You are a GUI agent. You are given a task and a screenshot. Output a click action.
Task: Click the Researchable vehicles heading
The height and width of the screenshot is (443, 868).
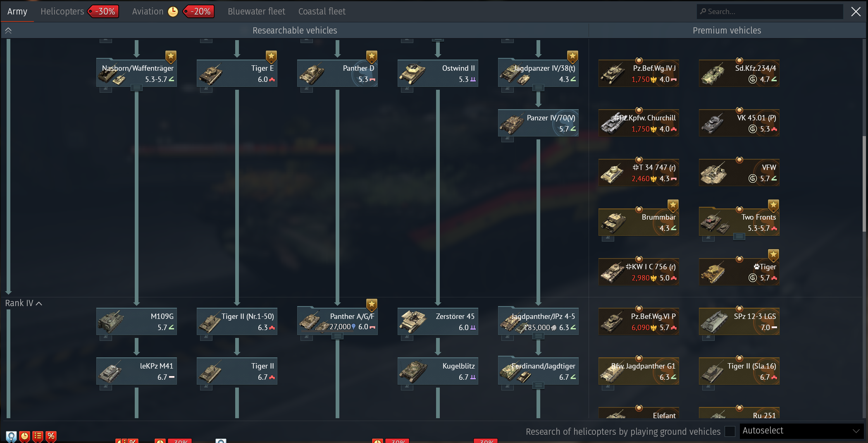pyautogui.click(x=295, y=31)
